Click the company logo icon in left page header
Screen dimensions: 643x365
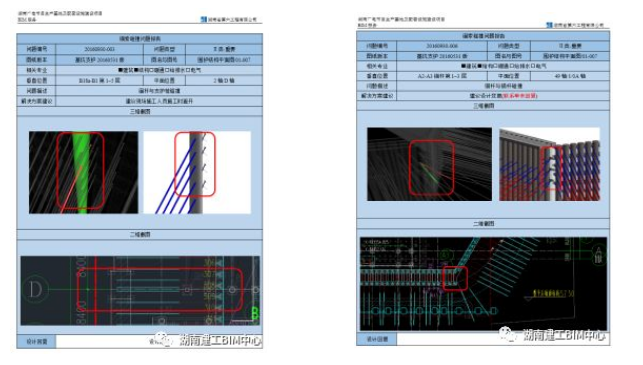pyautogui.click(x=203, y=19)
